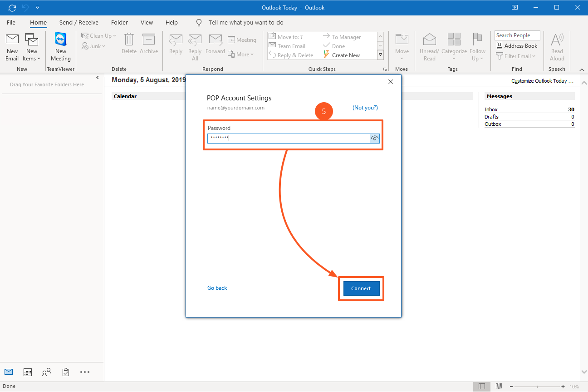Collapse the folder pane with the arrow
Viewport: 588px width, 392px height.
(98, 78)
